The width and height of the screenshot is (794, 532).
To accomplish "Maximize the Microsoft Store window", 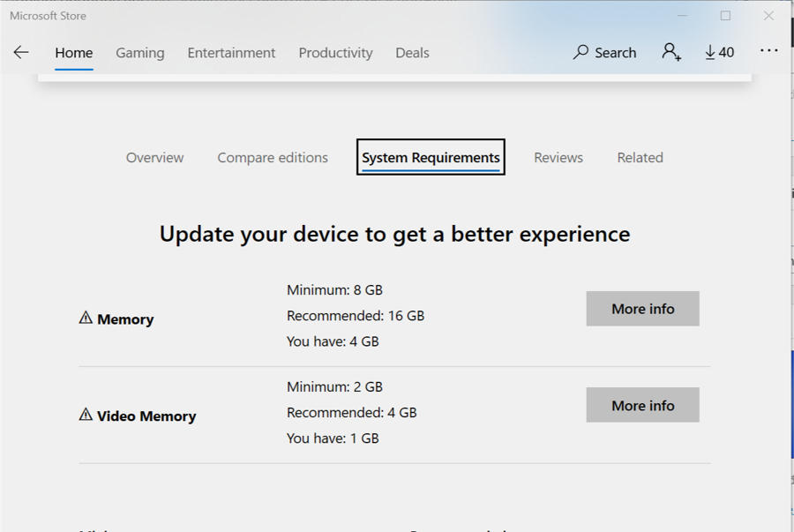I will [x=725, y=16].
